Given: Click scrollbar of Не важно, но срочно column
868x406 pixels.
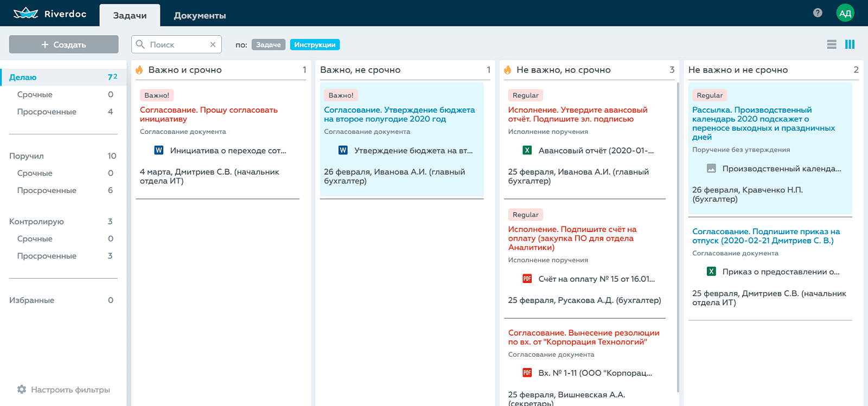Looking at the screenshot, I should pyautogui.click(x=678, y=237).
